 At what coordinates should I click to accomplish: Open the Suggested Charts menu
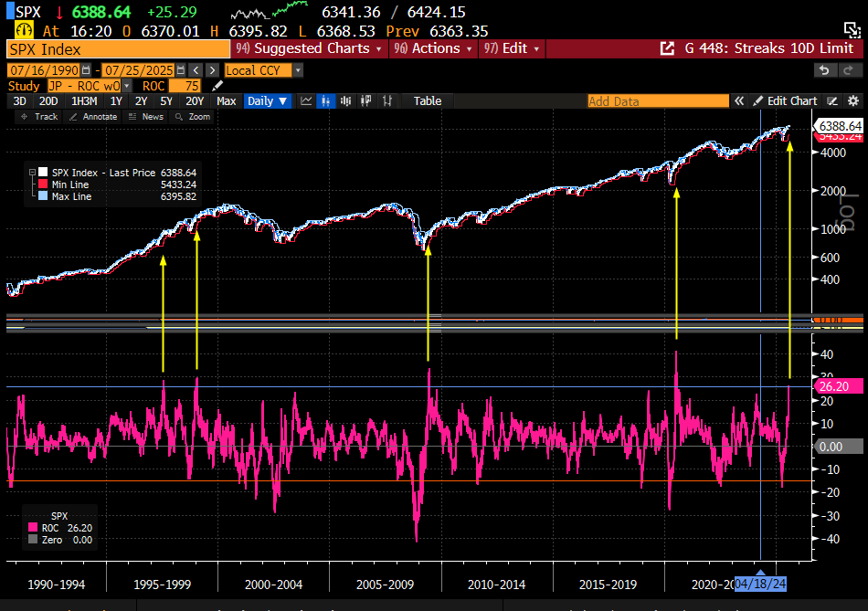tap(308, 48)
